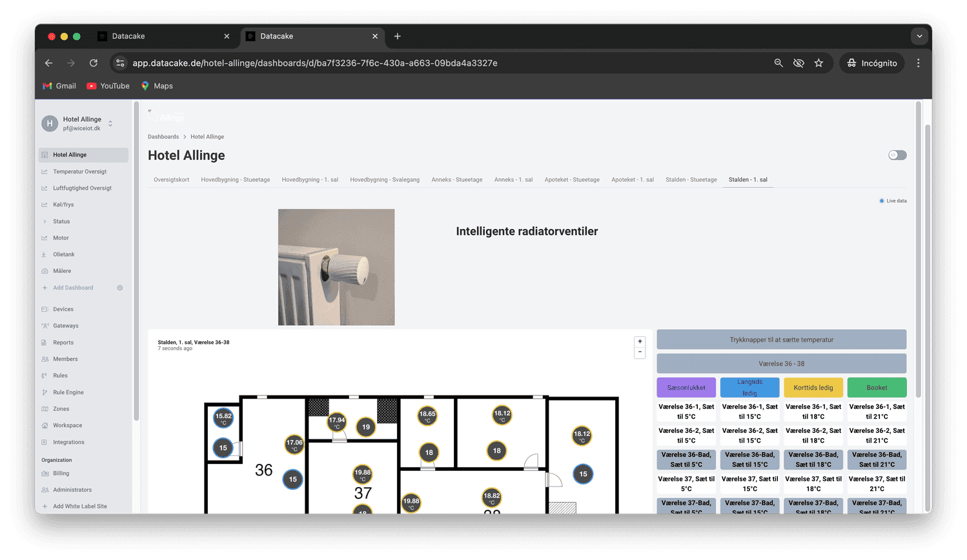Open the Målere dashboard in the sidebar

tap(62, 271)
